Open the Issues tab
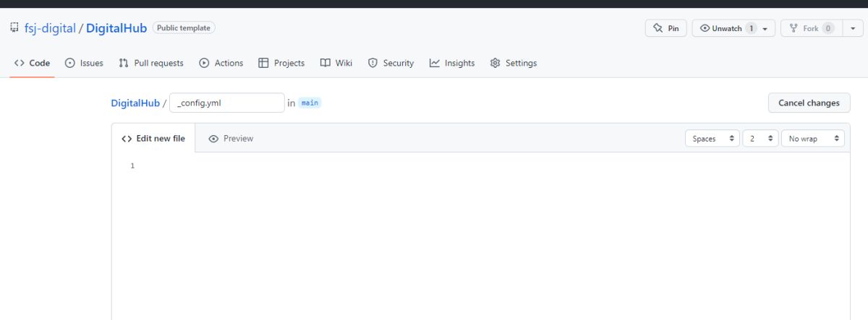This screenshot has height=320, width=868. (x=85, y=63)
